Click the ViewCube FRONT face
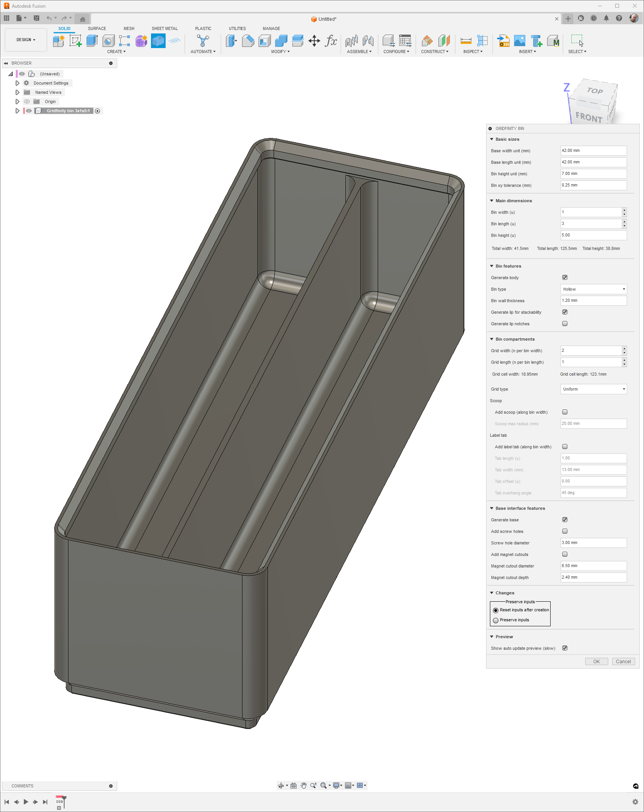This screenshot has height=812, width=644. point(588,116)
